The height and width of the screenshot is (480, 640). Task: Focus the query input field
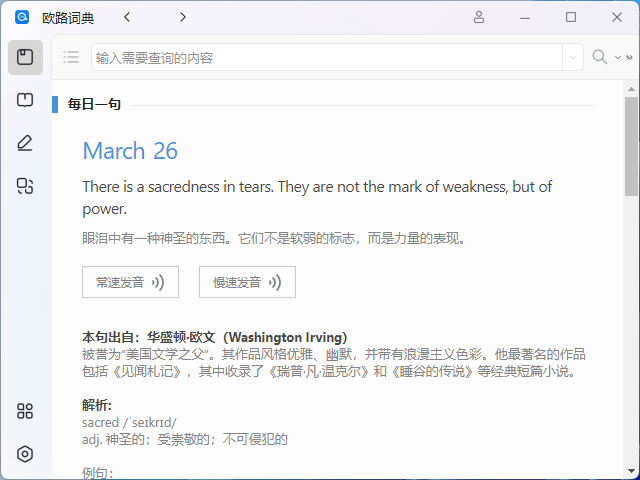click(327, 58)
